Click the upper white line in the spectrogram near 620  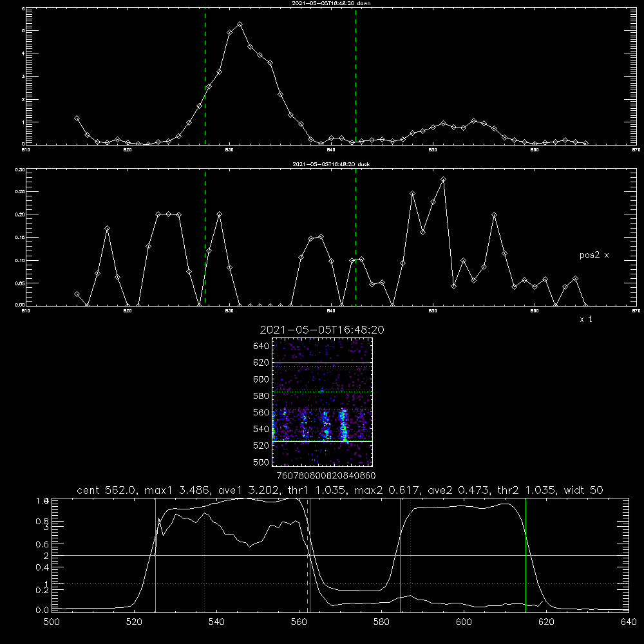pyautogui.click(x=323, y=363)
